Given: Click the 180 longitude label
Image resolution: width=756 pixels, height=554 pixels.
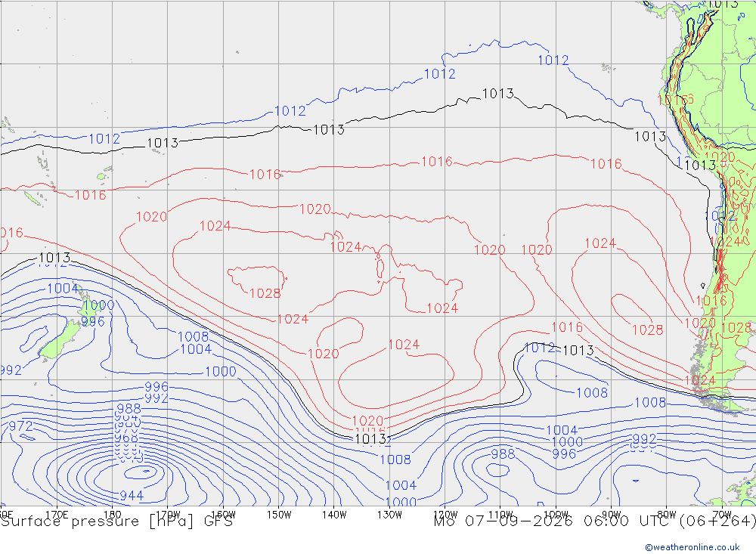Looking at the screenshot, I should pyautogui.click(x=112, y=515).
